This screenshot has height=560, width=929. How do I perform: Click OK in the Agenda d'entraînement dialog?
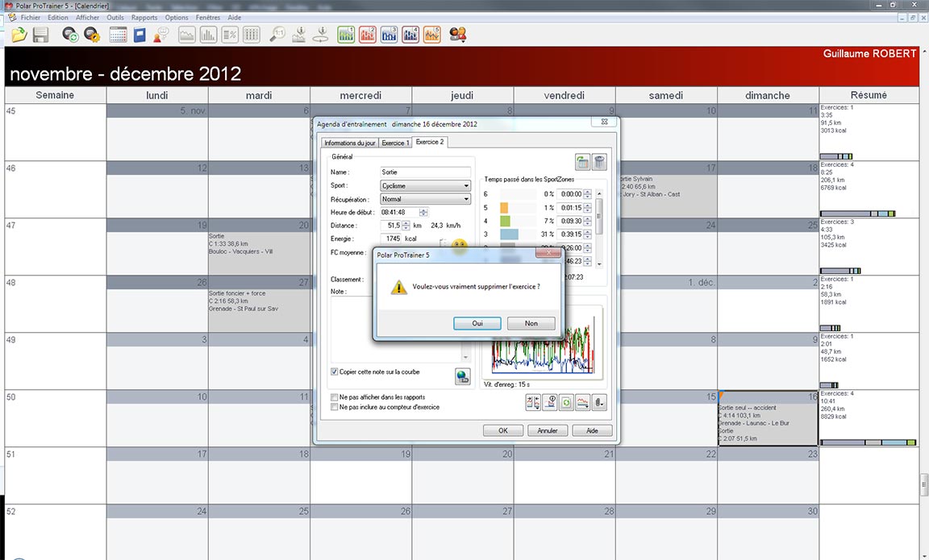click(503, 430)
